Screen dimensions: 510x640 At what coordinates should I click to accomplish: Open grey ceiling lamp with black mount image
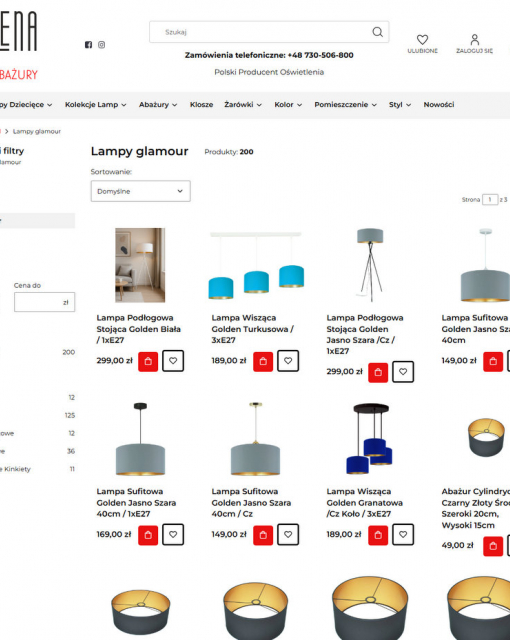pyautogui.click(x=140, y=439)
